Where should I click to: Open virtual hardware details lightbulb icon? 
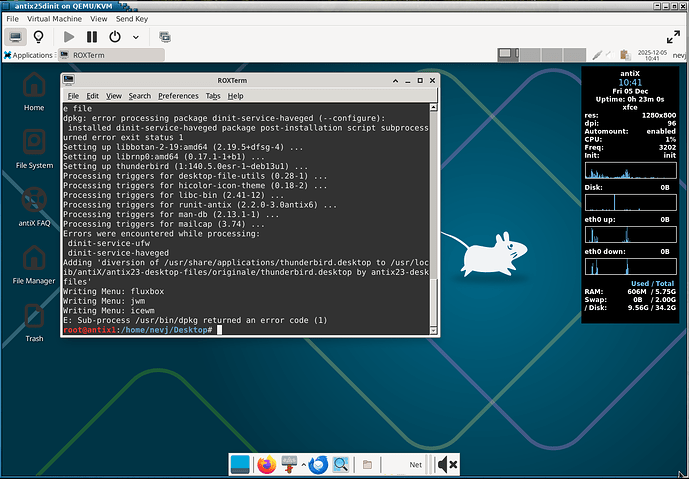pos(39,37)
